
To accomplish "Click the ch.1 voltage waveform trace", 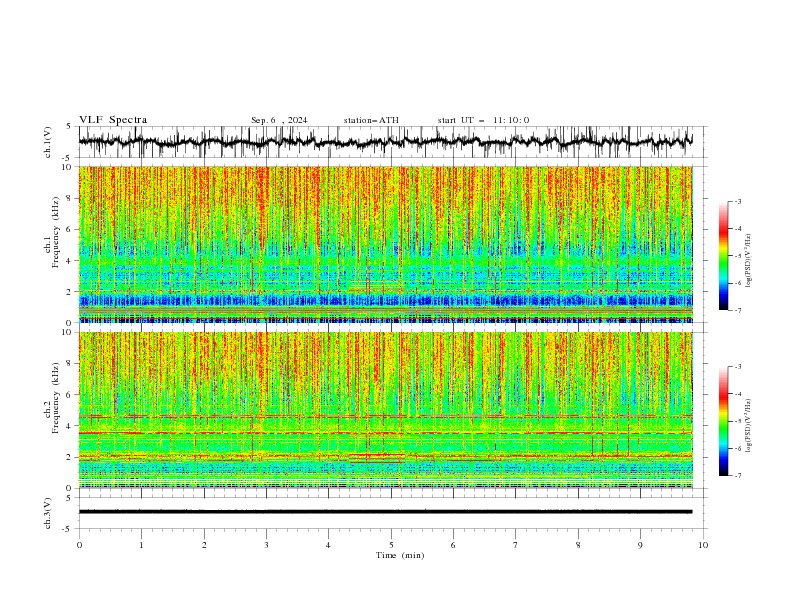I will coord(385,142).
